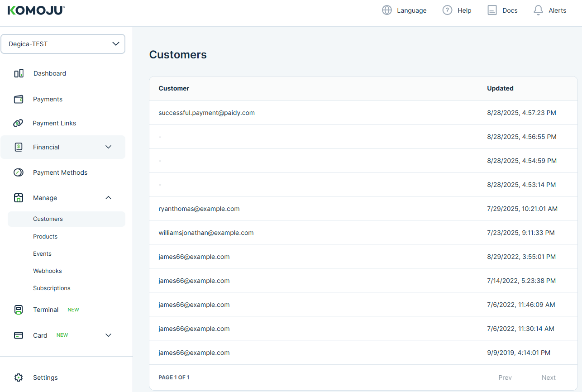Click the Terminal device icon
The image size is (582, 392).
click(x=19, y=310)
